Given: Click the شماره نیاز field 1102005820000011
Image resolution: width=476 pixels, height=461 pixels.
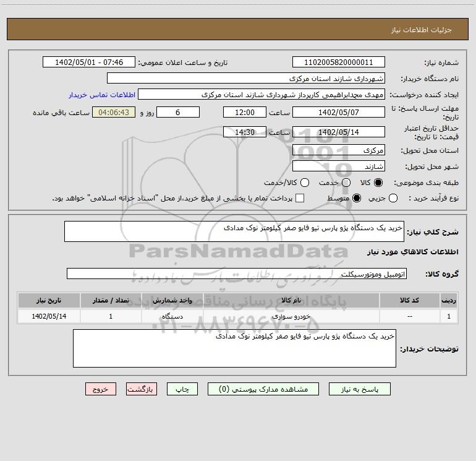Looking at the screenshot, I should [x=339, y=62].
